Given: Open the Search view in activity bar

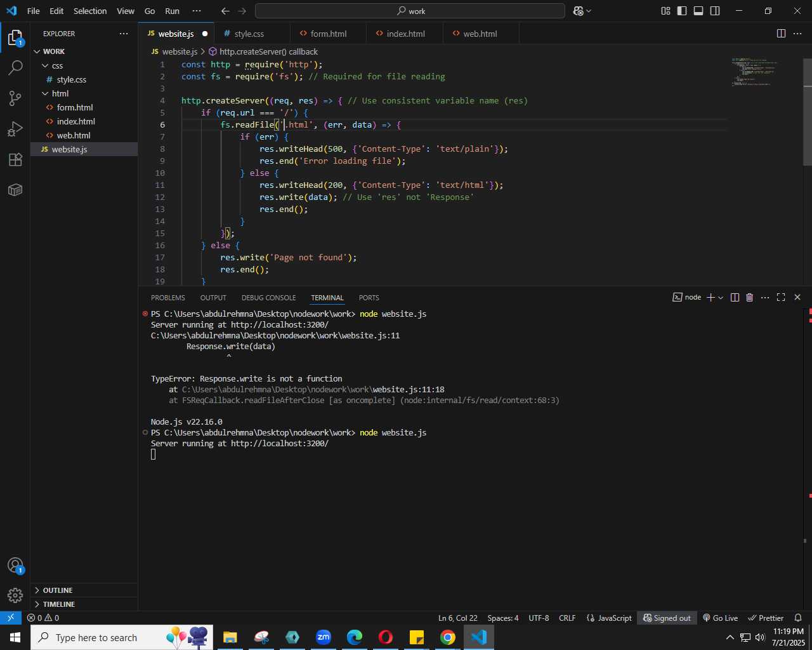Looking at the screenshot, I should click(x=15, y=68).
